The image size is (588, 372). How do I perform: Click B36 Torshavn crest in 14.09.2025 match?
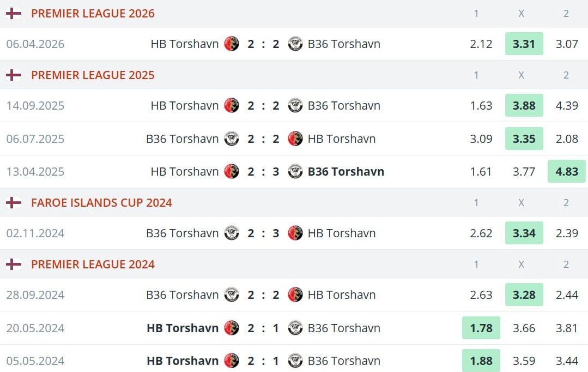295,105
